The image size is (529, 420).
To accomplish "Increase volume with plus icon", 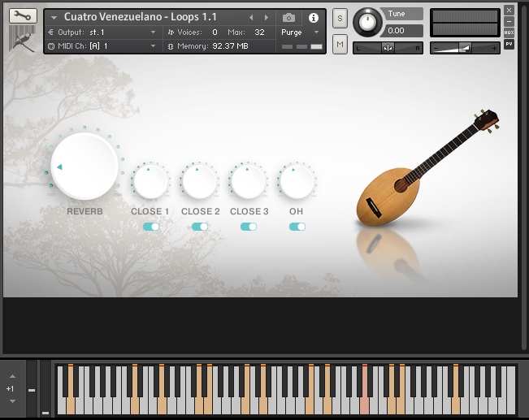I will [x=494, y=49].
